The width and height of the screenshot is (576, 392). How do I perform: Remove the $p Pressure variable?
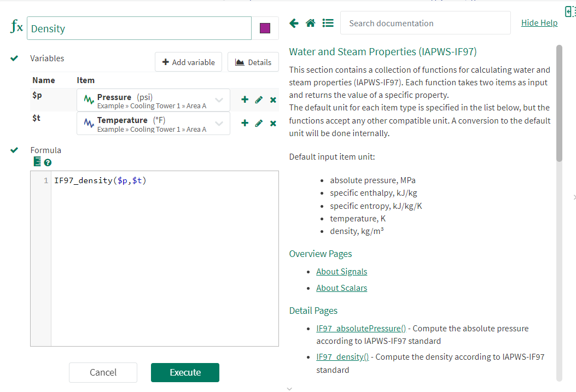[273, 100]
